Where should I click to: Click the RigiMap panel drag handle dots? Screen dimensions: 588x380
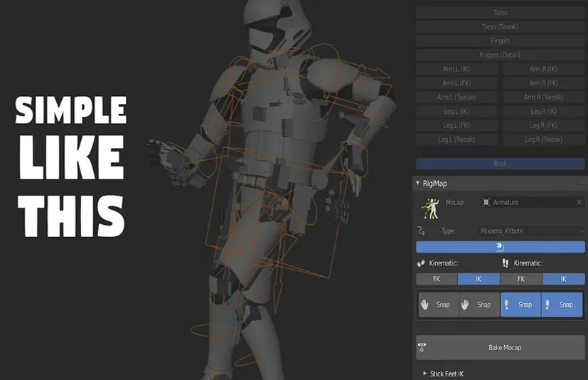(x=583, y=184)
